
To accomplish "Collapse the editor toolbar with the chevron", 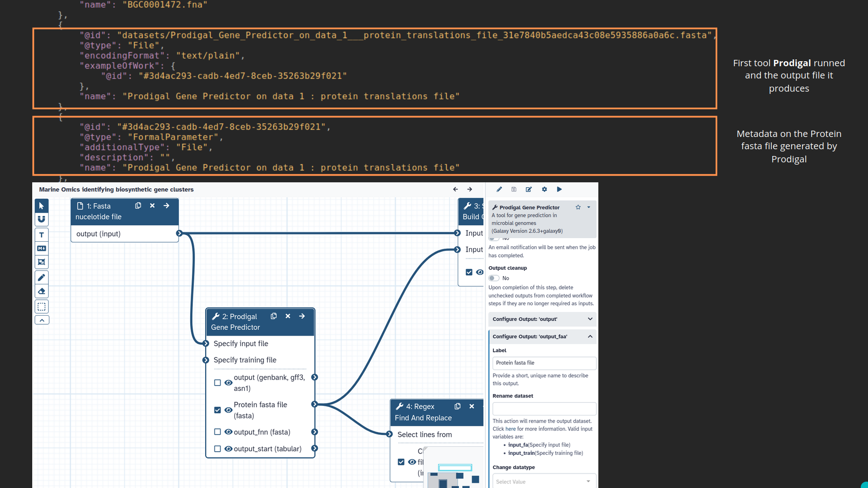I will (x=41, y=320).
